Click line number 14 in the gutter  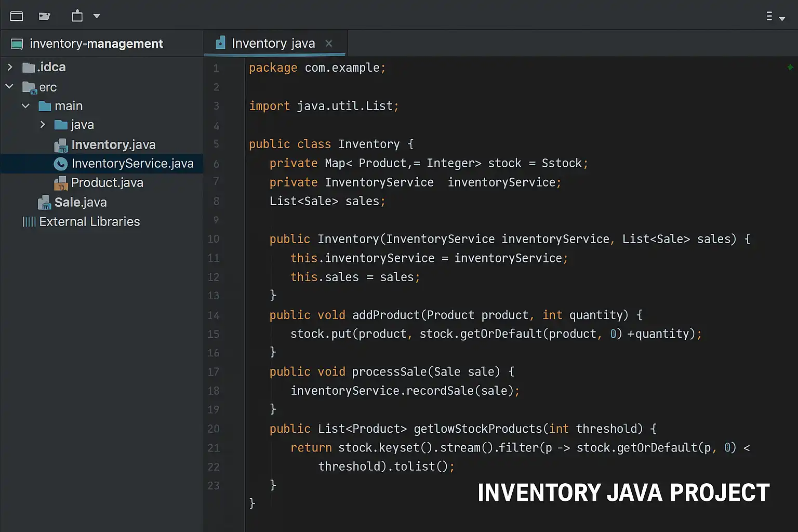pos(214,315)
